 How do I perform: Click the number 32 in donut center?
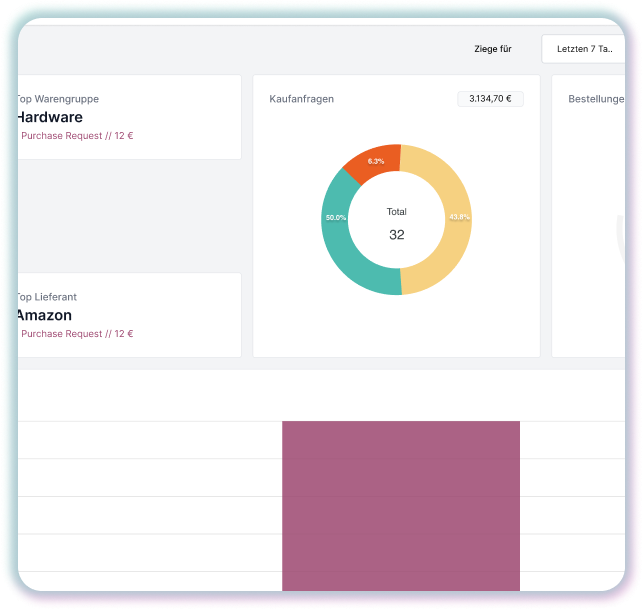pyautogui.click(x=396, y=235)
